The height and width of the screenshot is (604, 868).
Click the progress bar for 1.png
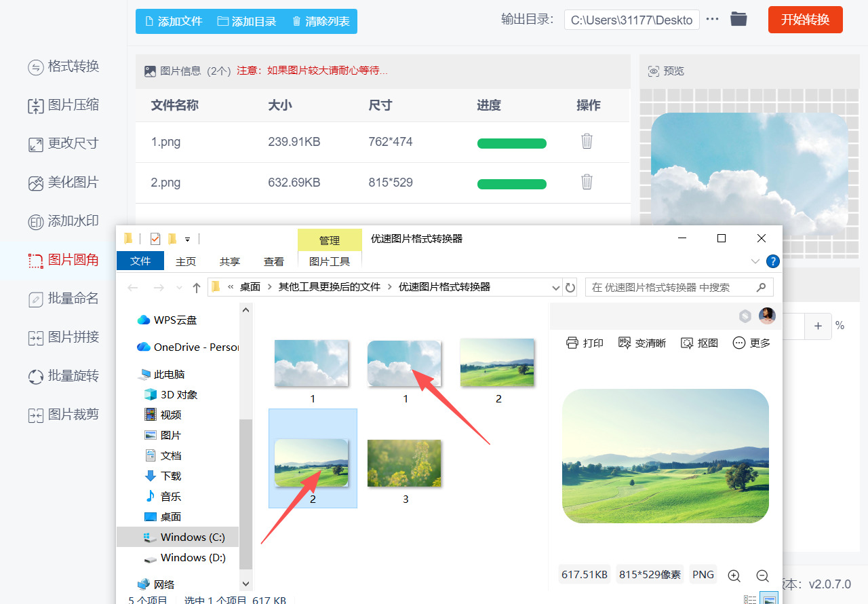pos(512,143)
